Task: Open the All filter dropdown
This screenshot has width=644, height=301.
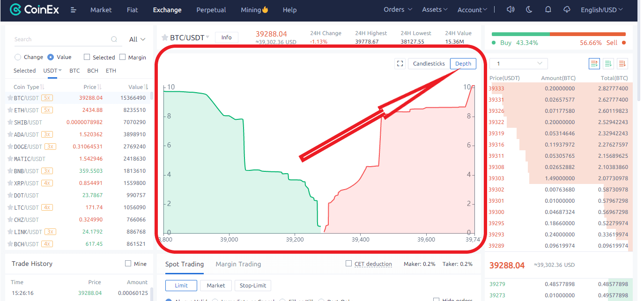Action: point(137,39)
